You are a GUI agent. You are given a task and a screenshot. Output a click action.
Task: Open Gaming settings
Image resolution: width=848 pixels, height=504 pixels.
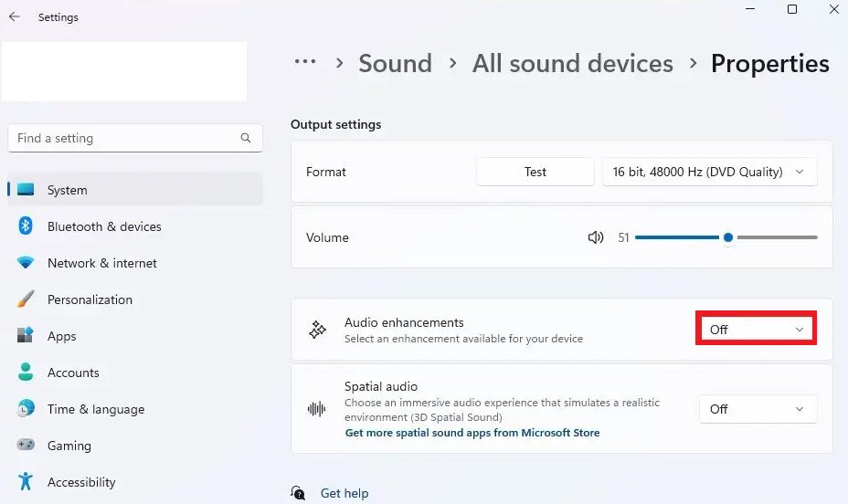click(x=135, y=446)
